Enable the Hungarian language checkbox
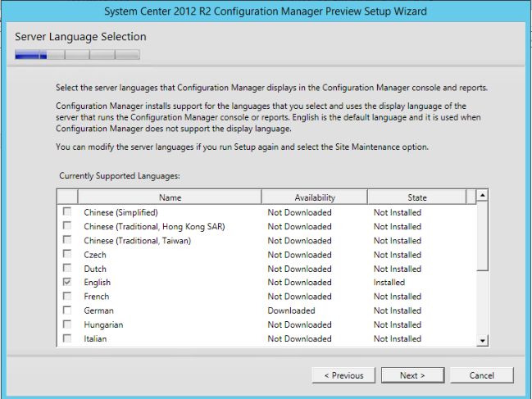Image resolution: width=532 pixels, height=399 pixels. click(66, 324)
